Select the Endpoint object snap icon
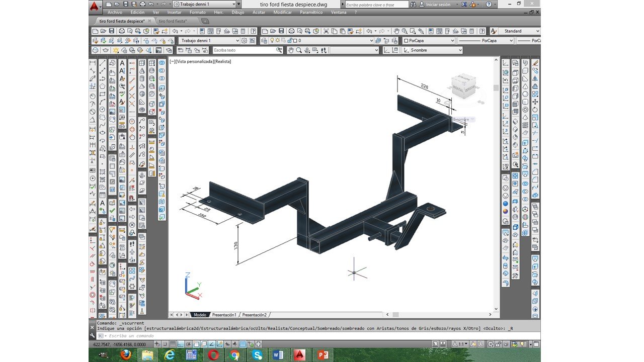 [x=132, y=80]
